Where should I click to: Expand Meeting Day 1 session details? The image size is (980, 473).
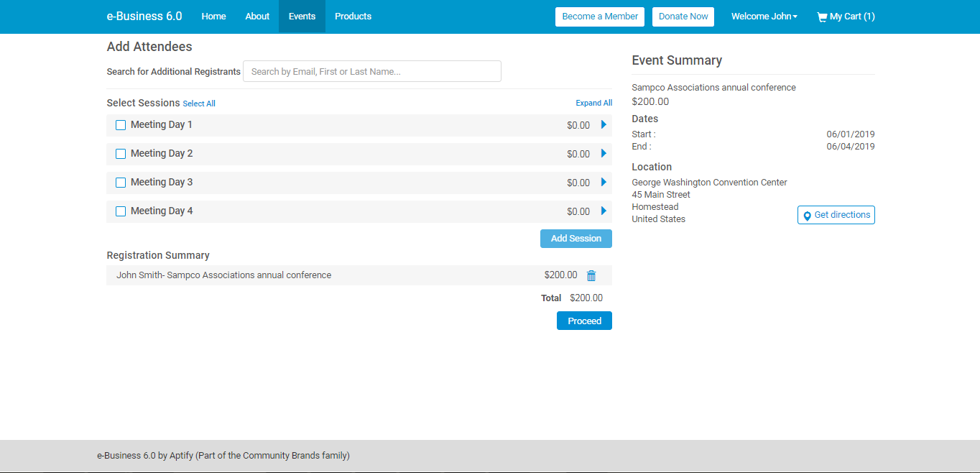click(x=603, y=124)
